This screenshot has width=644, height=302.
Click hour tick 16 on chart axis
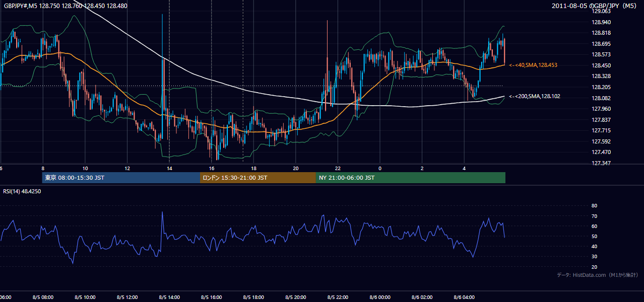point(212,168)
